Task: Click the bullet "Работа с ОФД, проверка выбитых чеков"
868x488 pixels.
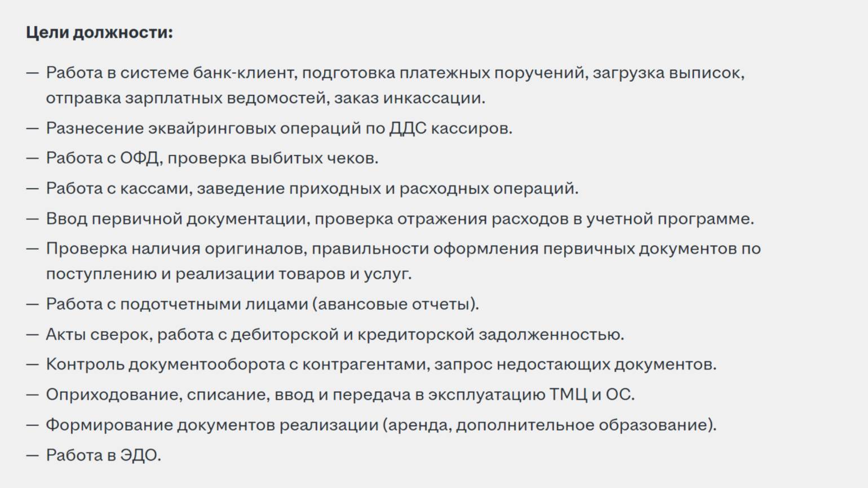Action: point(212,158)
